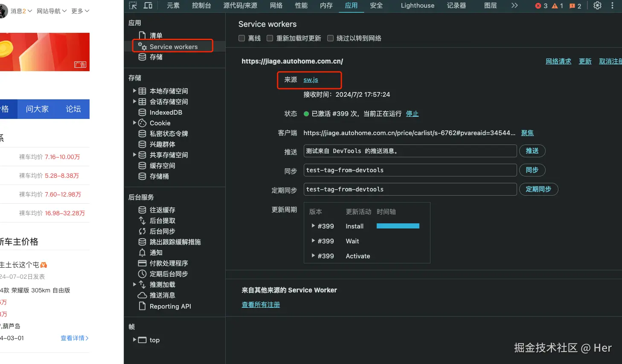The width and height of the screenshot is (622, 364).
Task: Click the 定期同步 periodic sync button
Action: click(538, 189)
